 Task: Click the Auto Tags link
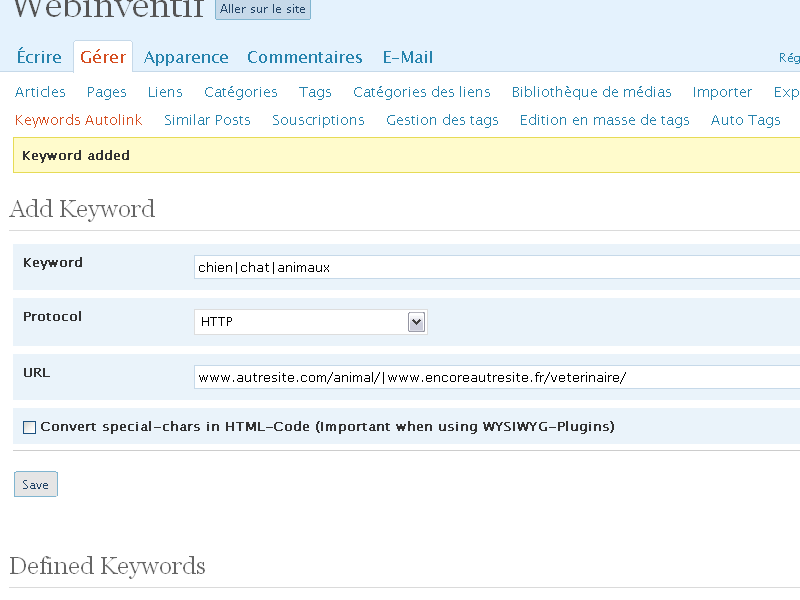745,120
